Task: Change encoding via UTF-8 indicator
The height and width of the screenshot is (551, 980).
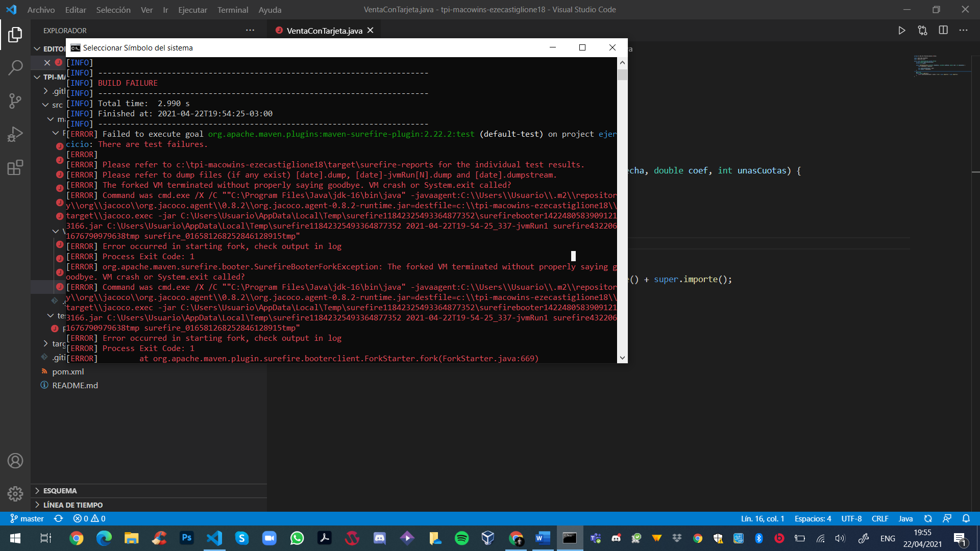Action: [x=851, y=518]
